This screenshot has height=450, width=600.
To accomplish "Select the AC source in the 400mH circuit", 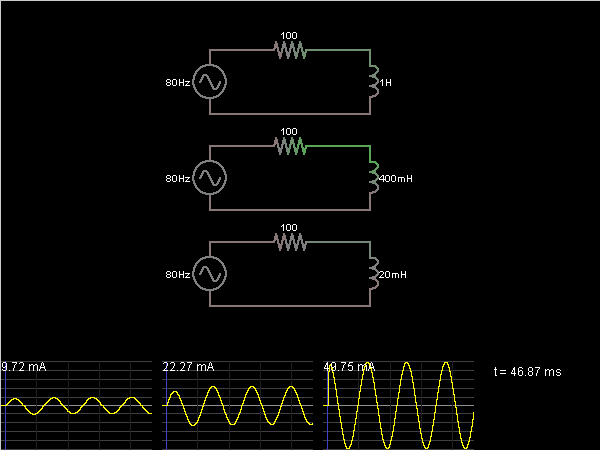I will pyautogui.click(x=210, y=178).
